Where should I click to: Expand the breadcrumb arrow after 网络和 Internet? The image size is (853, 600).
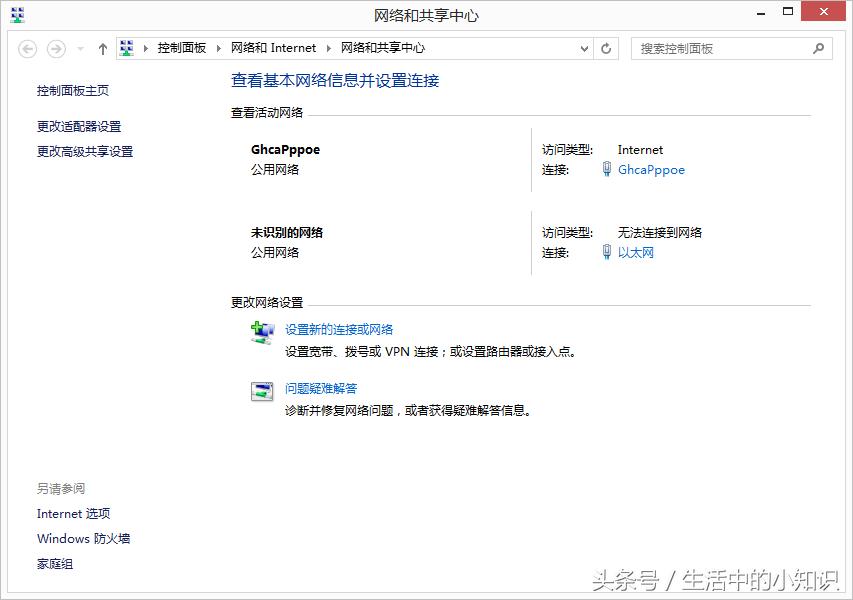(x=327, y=47)
